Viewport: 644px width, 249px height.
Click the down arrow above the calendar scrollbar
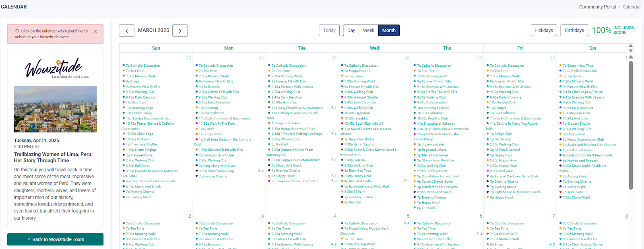[x=631, y=51]
